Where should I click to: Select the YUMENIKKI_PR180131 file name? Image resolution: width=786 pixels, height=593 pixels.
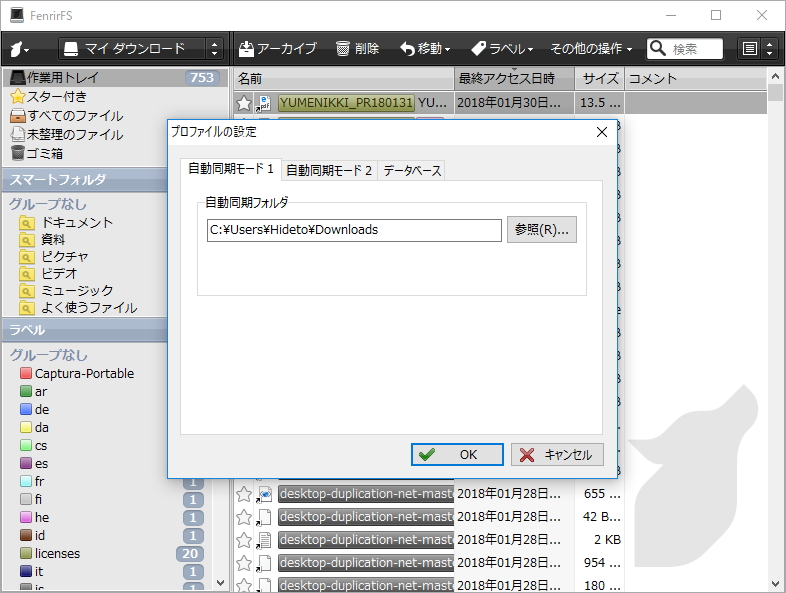pos(346,103)
